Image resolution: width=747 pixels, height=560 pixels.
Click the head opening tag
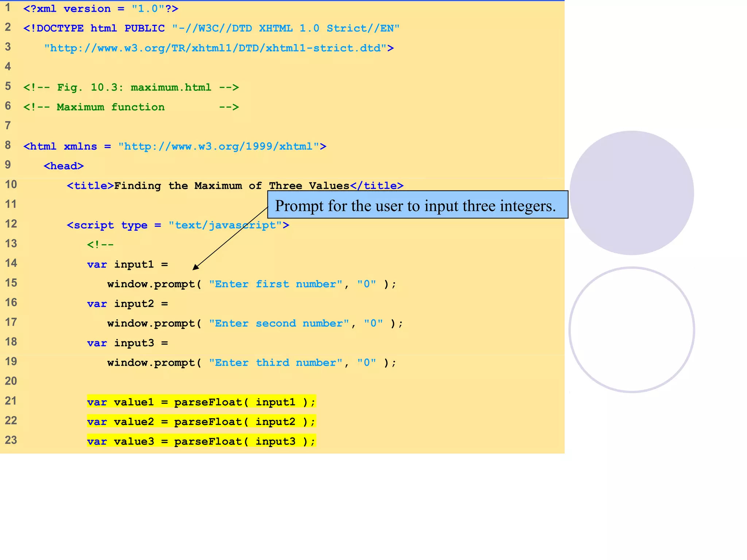pyautogui.click(x=64, y=166)
